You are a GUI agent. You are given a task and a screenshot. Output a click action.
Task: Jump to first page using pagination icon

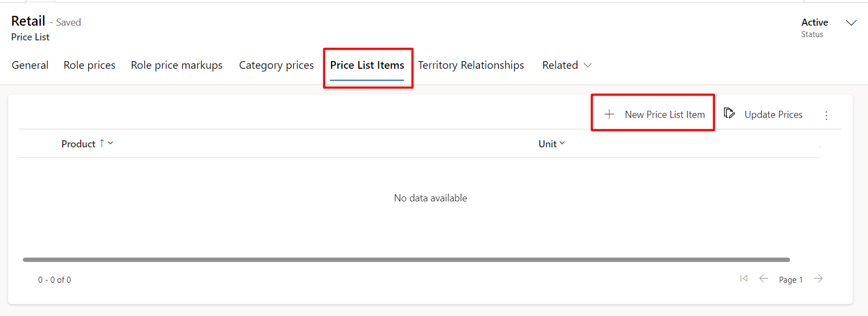tap(743, 278)
